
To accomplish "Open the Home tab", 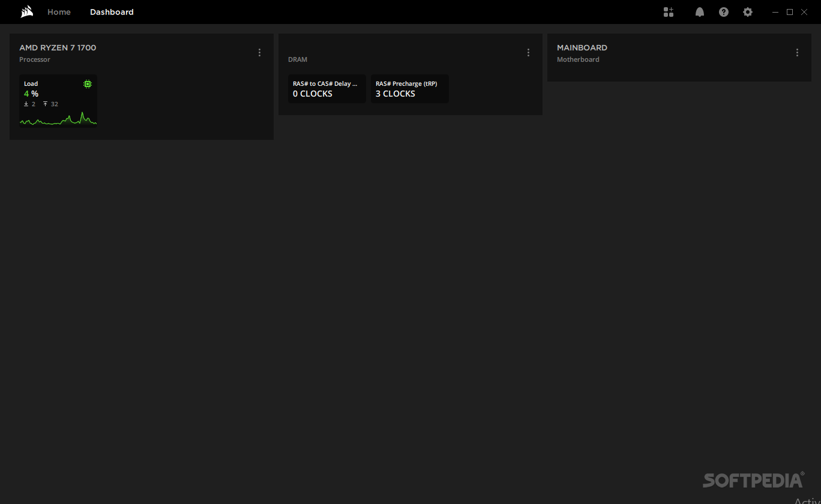I will pos(59,12).
